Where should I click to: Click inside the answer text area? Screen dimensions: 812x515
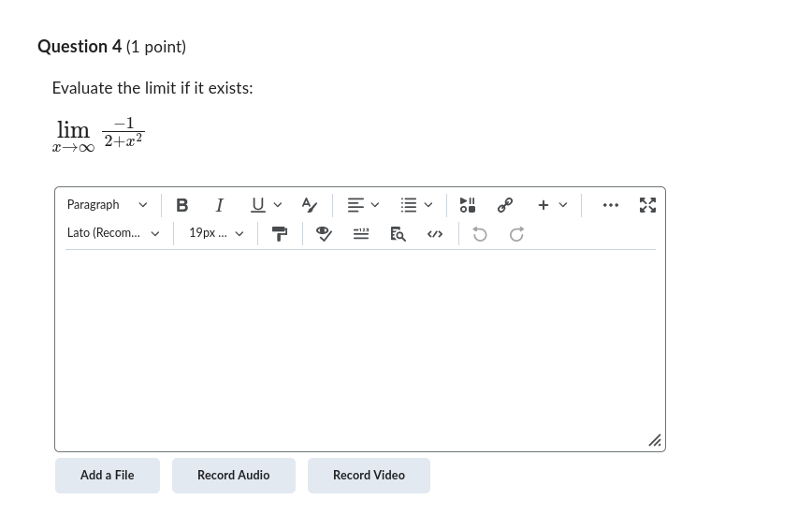tap(360, 349)
